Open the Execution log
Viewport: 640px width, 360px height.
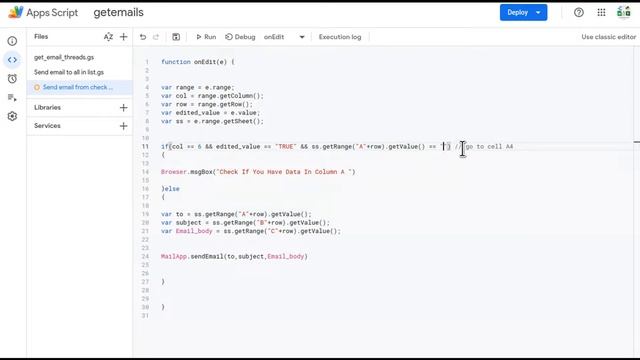tap(340, 37)
